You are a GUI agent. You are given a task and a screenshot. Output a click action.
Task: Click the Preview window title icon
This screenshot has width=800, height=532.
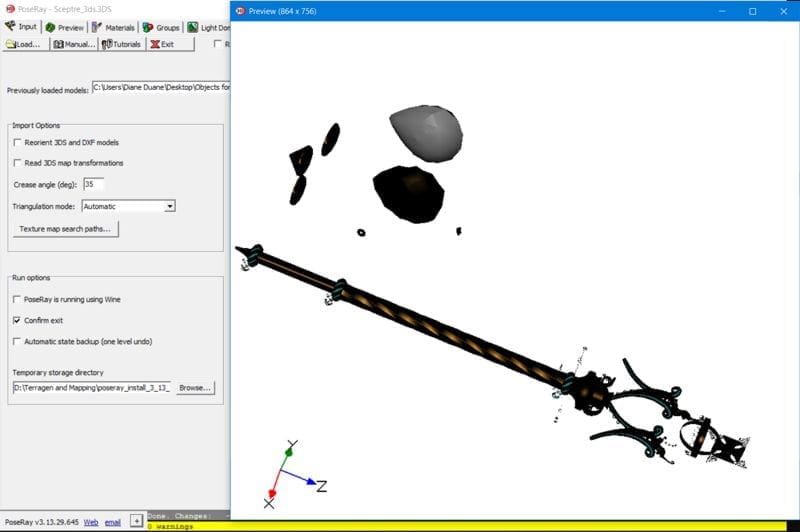240,11
